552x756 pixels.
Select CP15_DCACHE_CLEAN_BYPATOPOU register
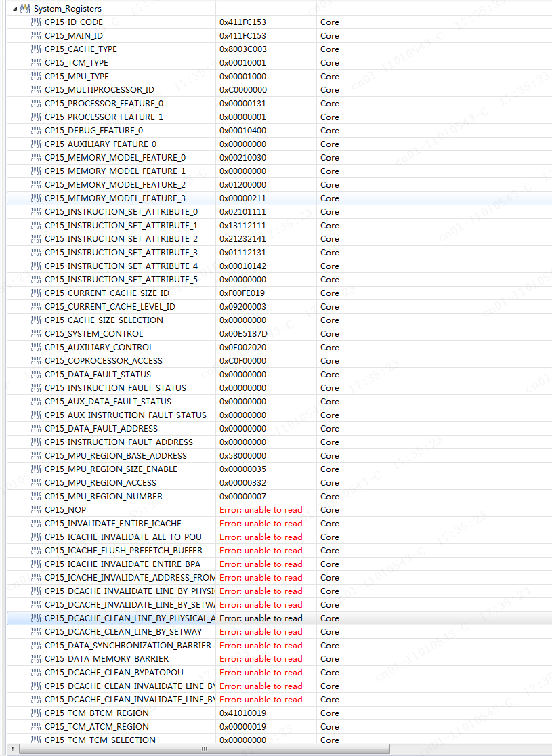coord(114,672)
